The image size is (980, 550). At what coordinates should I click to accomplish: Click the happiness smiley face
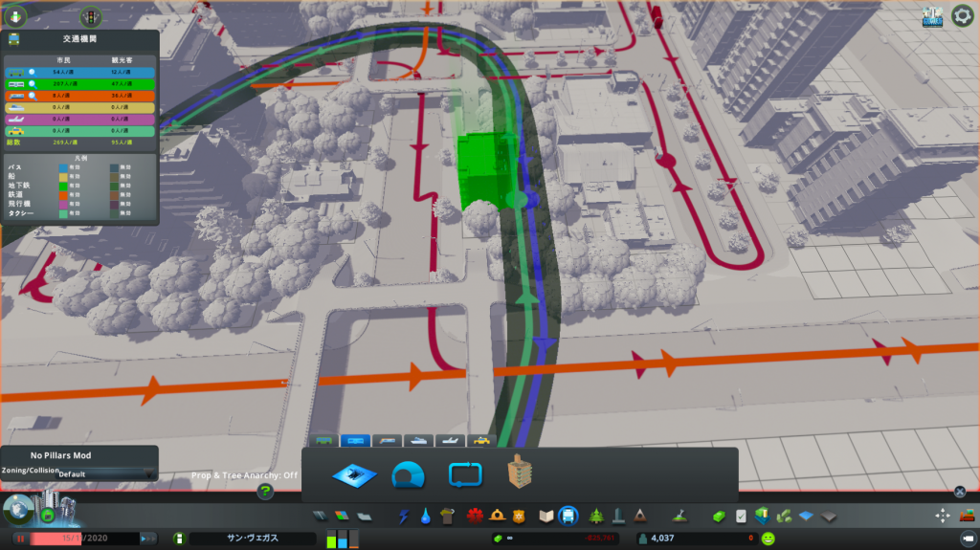pyautogui.click(x=768, y=539)
